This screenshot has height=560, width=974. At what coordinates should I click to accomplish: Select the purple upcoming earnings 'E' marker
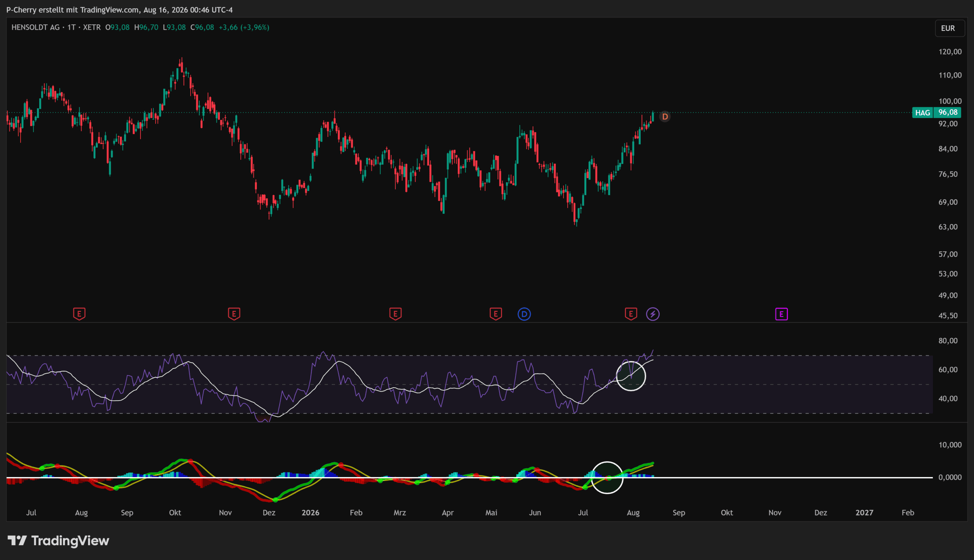781,314
